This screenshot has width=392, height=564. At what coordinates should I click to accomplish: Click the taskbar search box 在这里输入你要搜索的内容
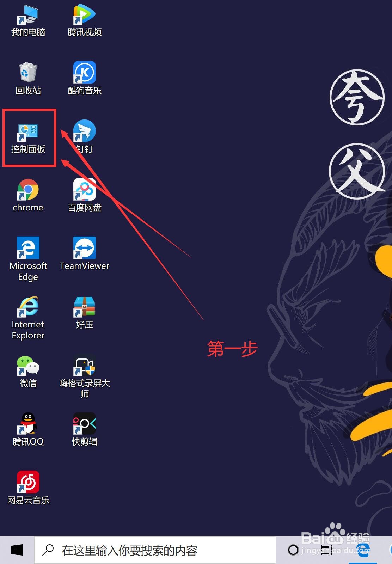click(155, 550)
